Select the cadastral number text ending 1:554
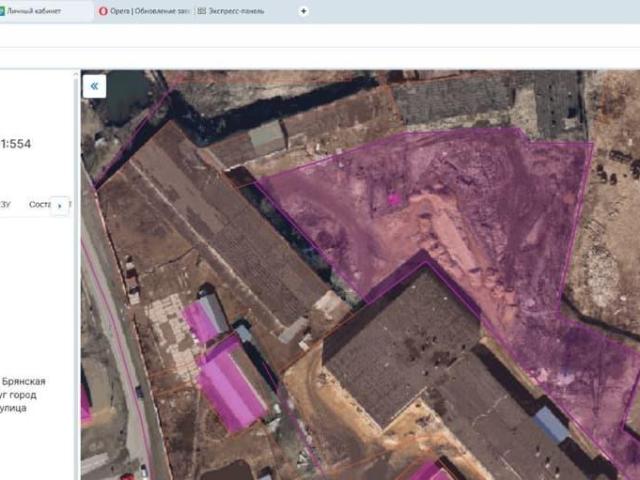Image resolution: width=640 pixels, height=480 pixels. pyautogui.click(x=16, y=144)
